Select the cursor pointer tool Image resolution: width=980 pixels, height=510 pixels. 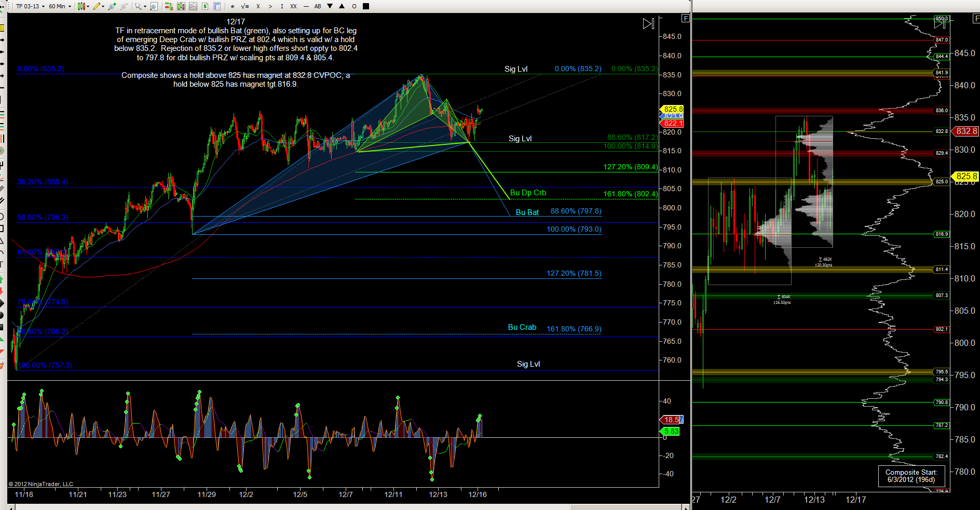point(138,6)
